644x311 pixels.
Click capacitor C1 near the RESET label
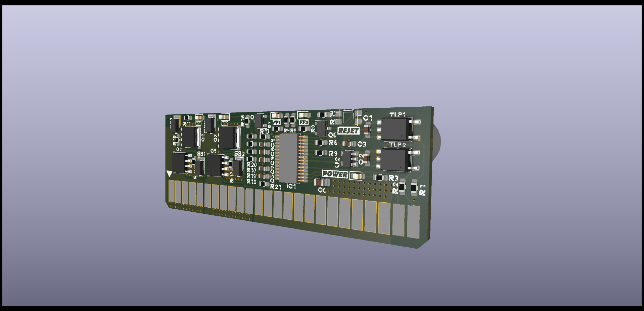(367, 129)
